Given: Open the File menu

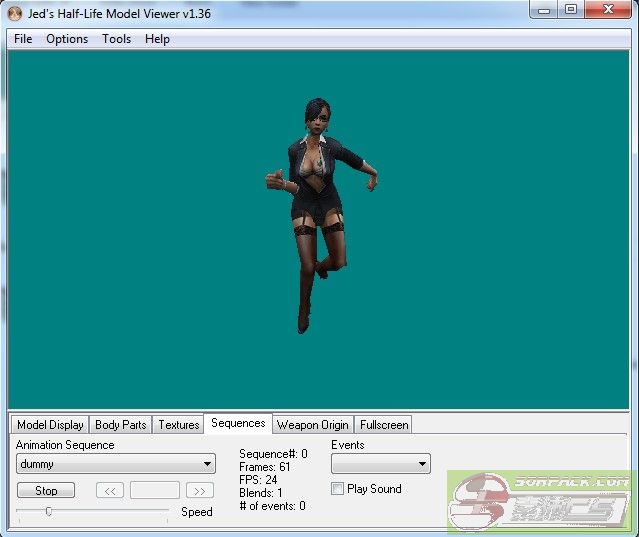Looking at the screenshot, I should 23,39.
